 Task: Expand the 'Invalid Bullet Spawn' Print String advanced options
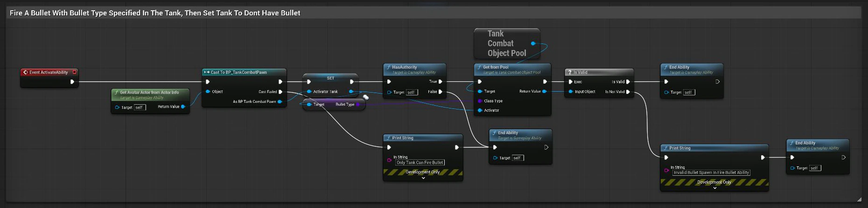coord(714,188)
